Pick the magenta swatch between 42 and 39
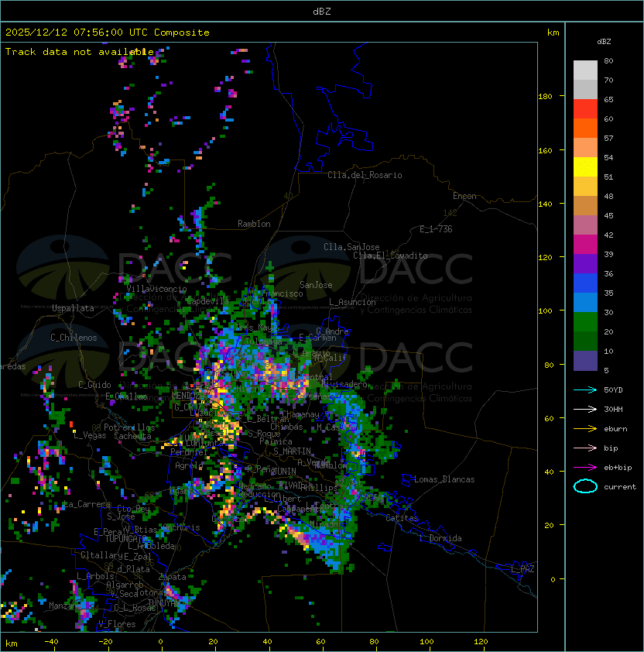 (x=585, y=245)
